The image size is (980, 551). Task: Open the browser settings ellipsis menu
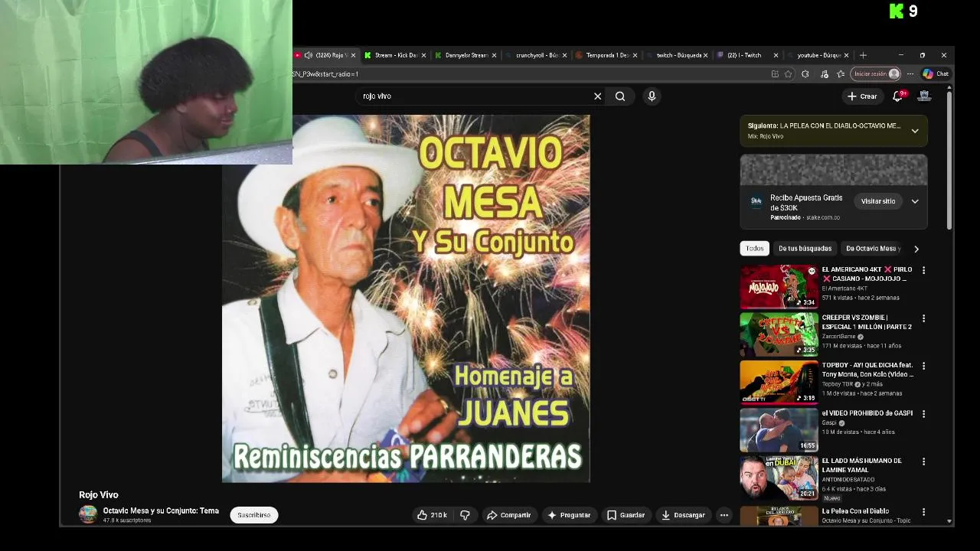910,74
